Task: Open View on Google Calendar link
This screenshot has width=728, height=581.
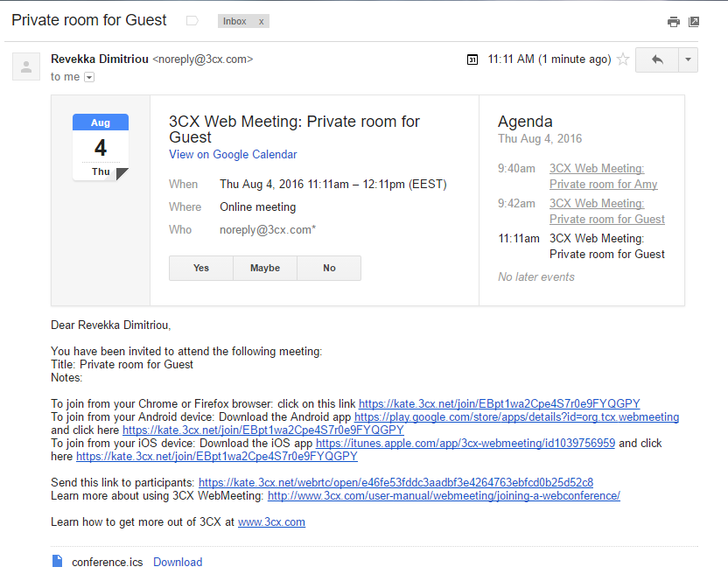Action: [233, 155]
